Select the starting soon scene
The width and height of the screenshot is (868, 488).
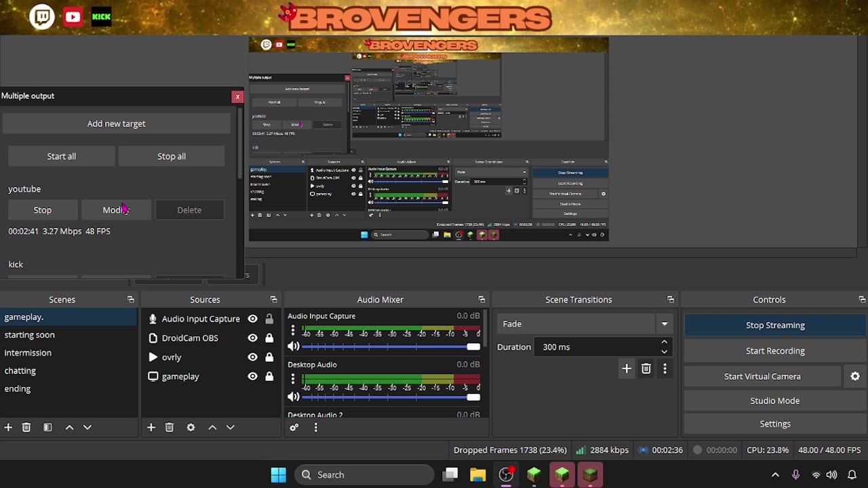[30, 335]
